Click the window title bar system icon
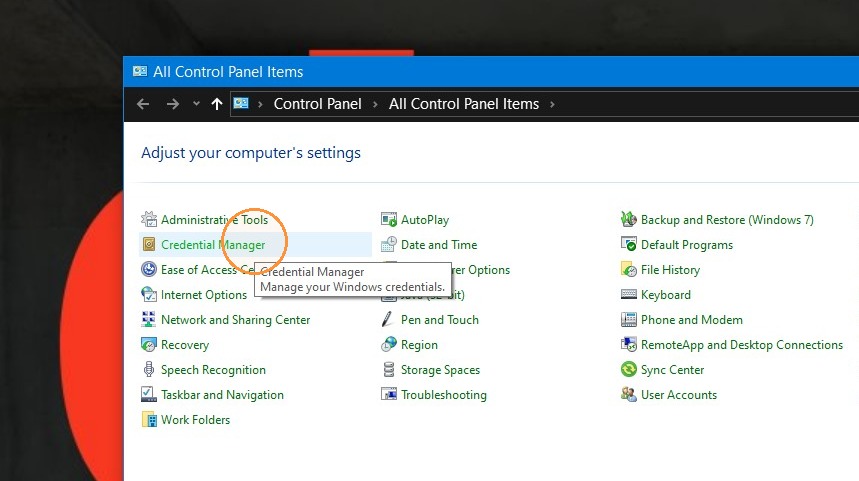Image resolution: width=859 pixels, height=481 pixels. click(140, 71)
